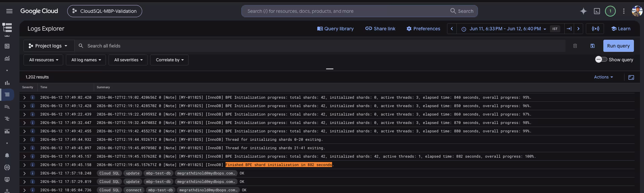Open the Observability product icon in sidebar
The height and width of the screenshot is (193, 644).
tap(7, 27)
